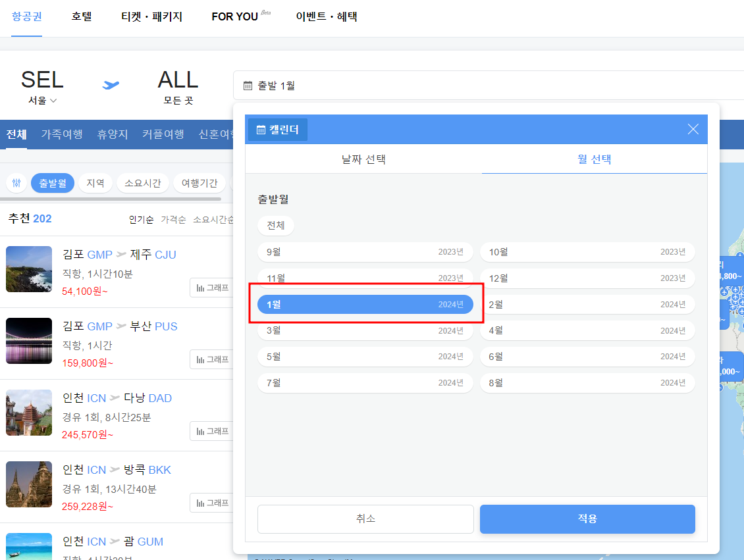This screenshot has height=560, width=744.
Task: Click the 적용 apply button
Action: pyautogui.click(x=587, y=519)
